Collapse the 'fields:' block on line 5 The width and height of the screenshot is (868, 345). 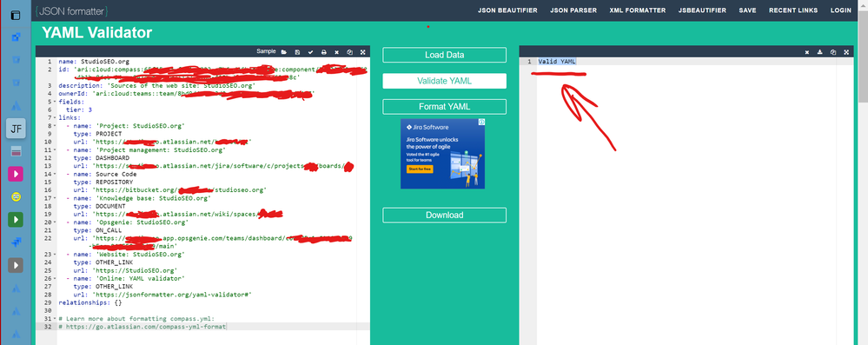coord(54,102)
